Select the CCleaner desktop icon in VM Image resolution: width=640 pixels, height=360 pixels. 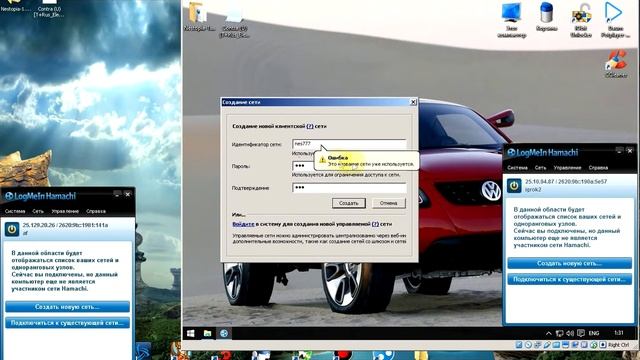coord(616,60)
